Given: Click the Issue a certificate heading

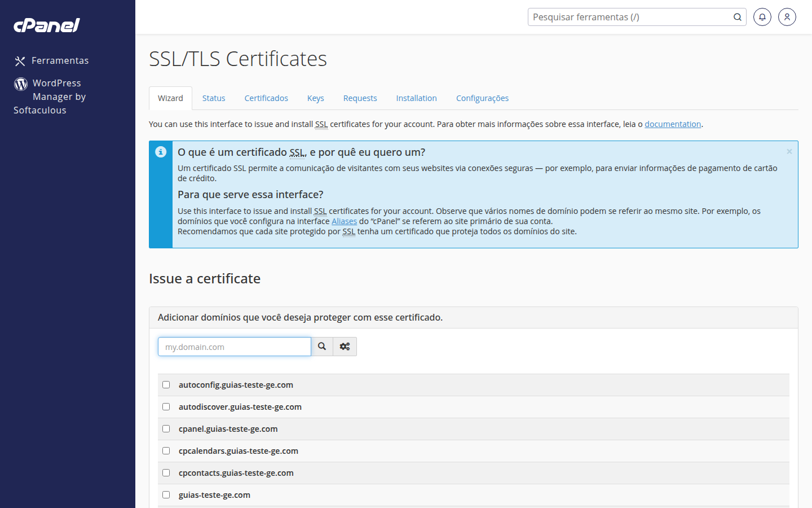Looking at the screenshot, I should pos(205,279).
